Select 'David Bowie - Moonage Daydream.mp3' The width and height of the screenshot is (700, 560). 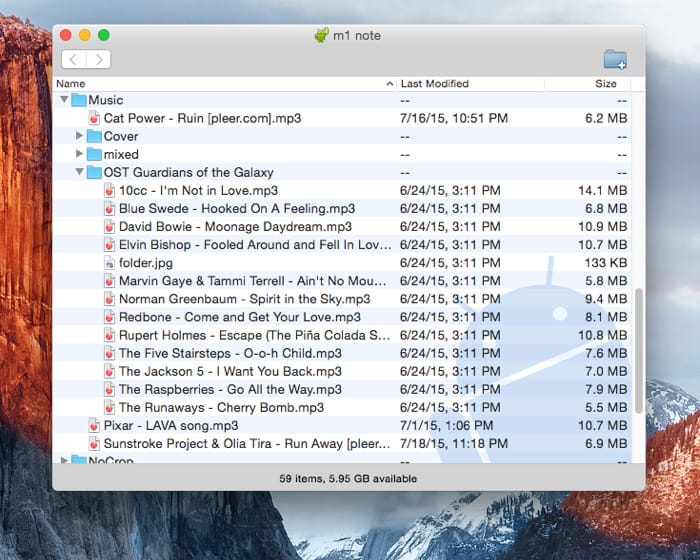(x=235, y=226)
